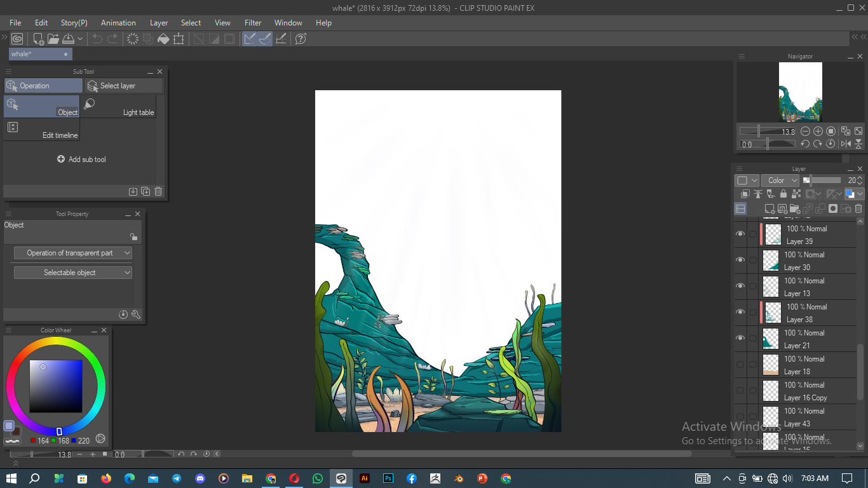Select the Light table sub tool

tap(118, 106)
